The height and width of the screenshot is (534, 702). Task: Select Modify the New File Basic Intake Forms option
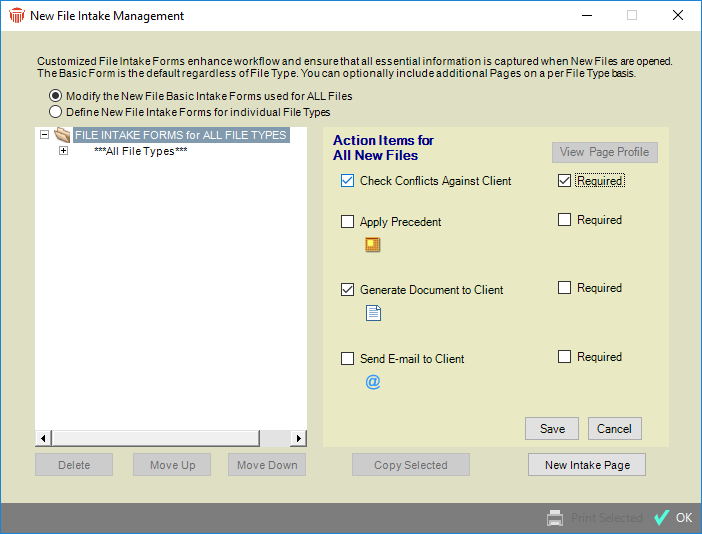pos(56,96)
